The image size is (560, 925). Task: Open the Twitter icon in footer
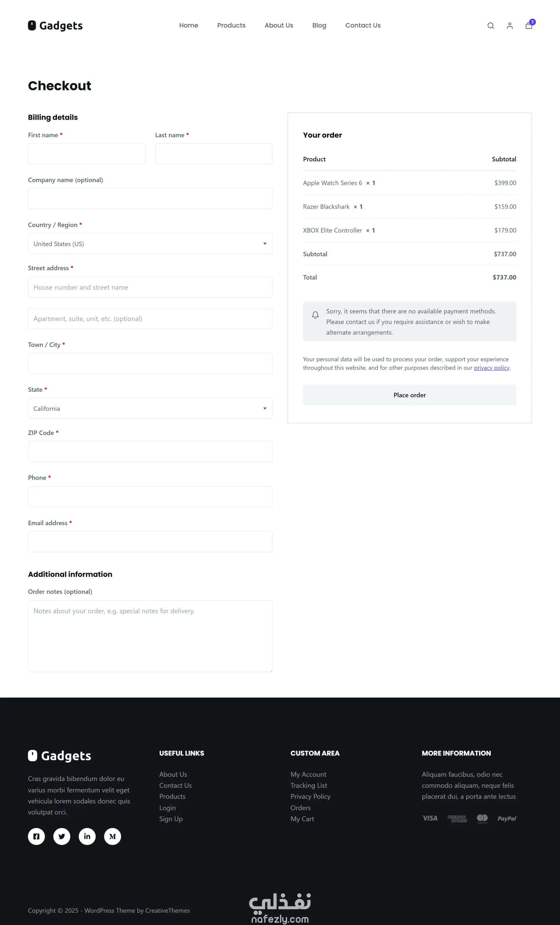[x=62, y=836]
